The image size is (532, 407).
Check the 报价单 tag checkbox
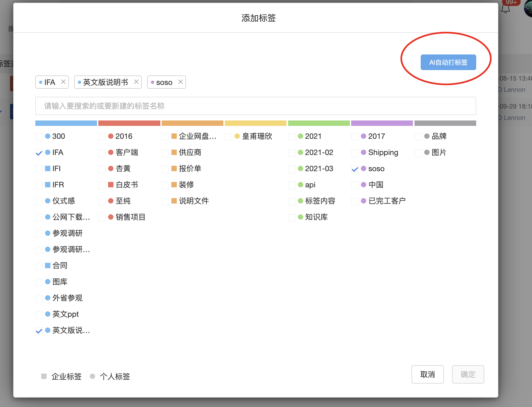165,169
